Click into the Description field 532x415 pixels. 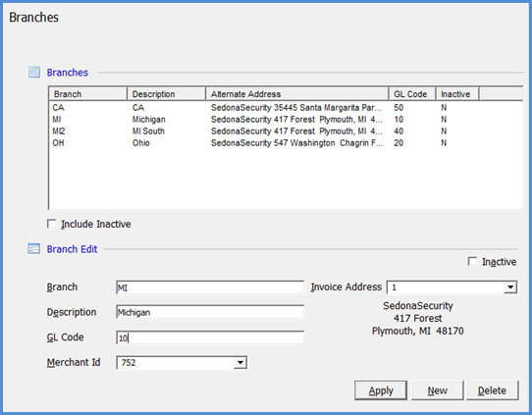(210, 312)
